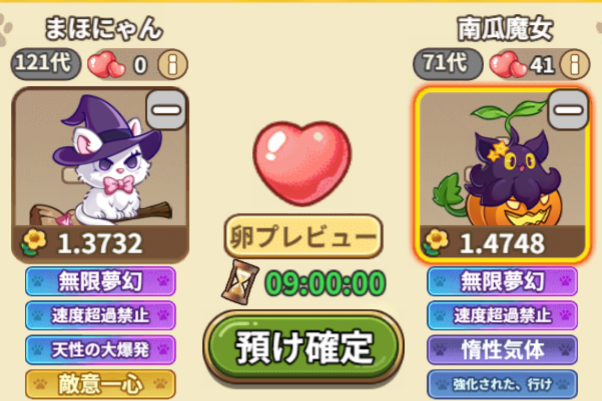Tap the hourglass timer icon
Image resolution: width=602 pixels, height=401 pixels.
coord(241,282)
